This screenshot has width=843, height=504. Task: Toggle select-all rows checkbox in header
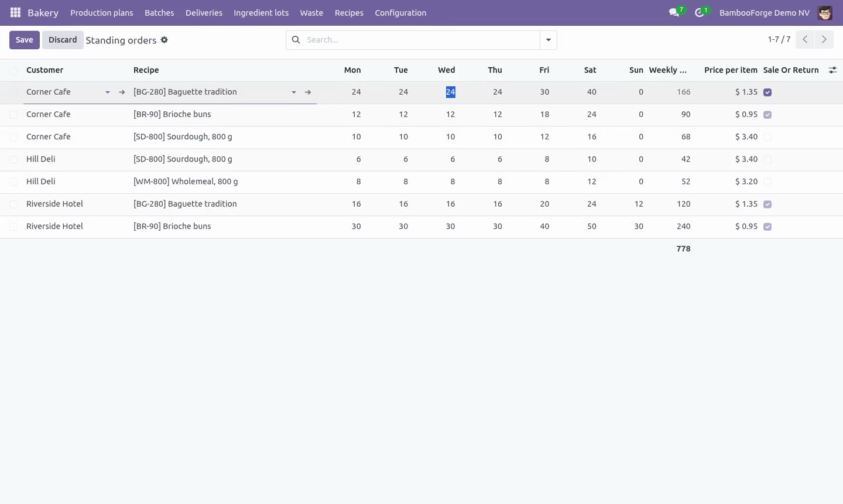coord(13,70)
